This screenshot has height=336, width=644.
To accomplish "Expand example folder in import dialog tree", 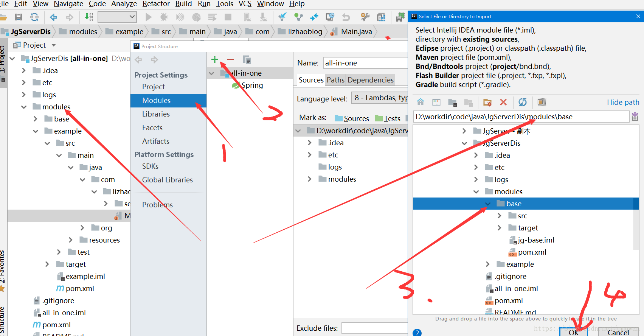I will [488, 264].
